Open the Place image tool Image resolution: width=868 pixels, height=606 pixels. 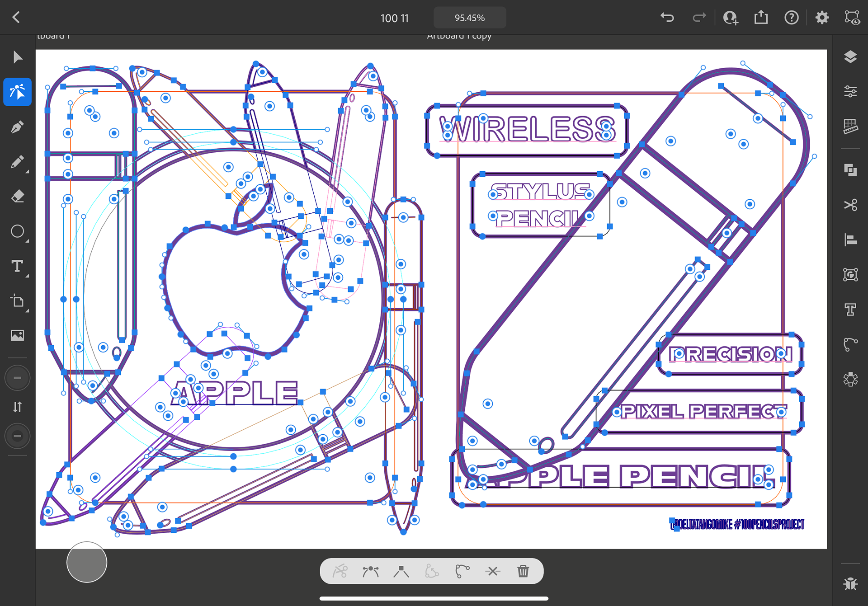coord(17,335)
